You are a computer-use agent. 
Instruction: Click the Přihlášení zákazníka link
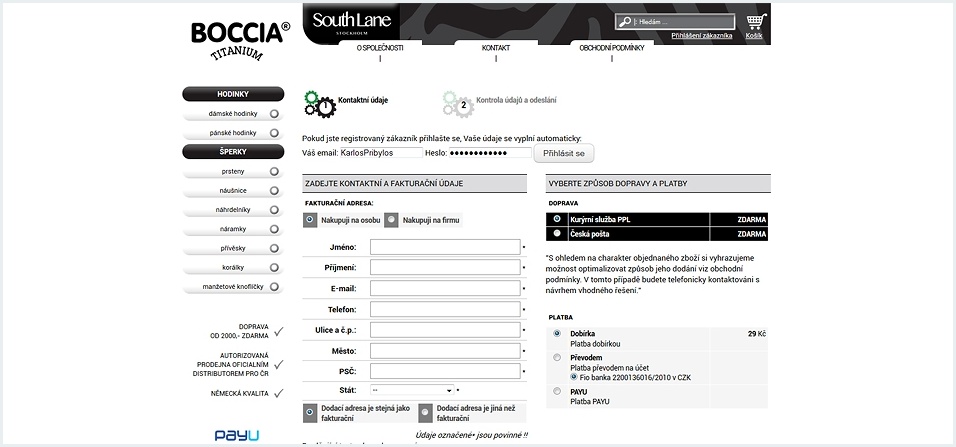701,35
